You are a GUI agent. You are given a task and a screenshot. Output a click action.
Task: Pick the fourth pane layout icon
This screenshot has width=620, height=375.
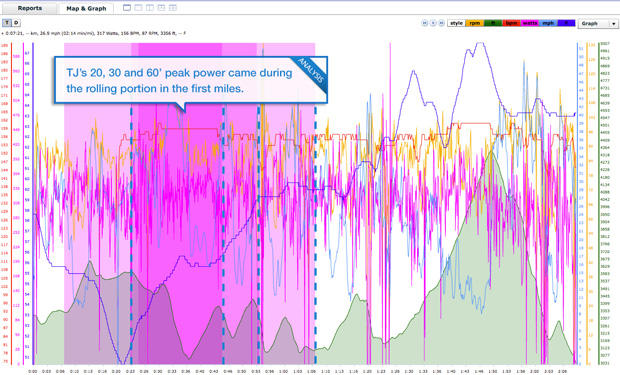tap(161, 8)
